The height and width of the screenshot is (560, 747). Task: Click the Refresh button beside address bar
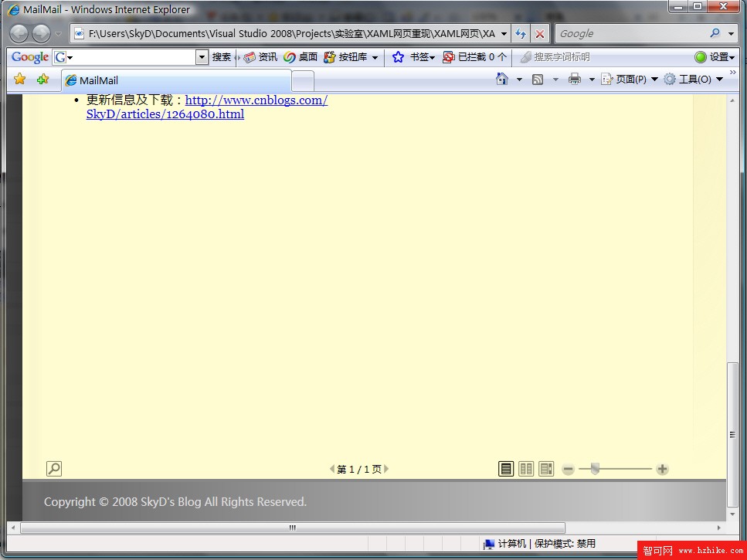pyautogui.click(x=521, y=34)
